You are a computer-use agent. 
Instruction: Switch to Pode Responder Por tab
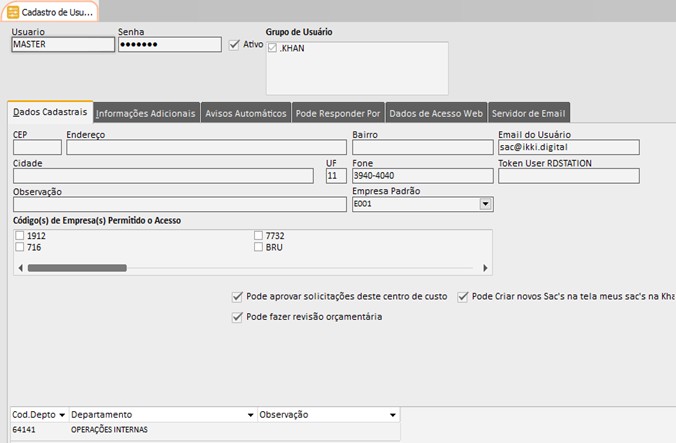coord(338,113)
